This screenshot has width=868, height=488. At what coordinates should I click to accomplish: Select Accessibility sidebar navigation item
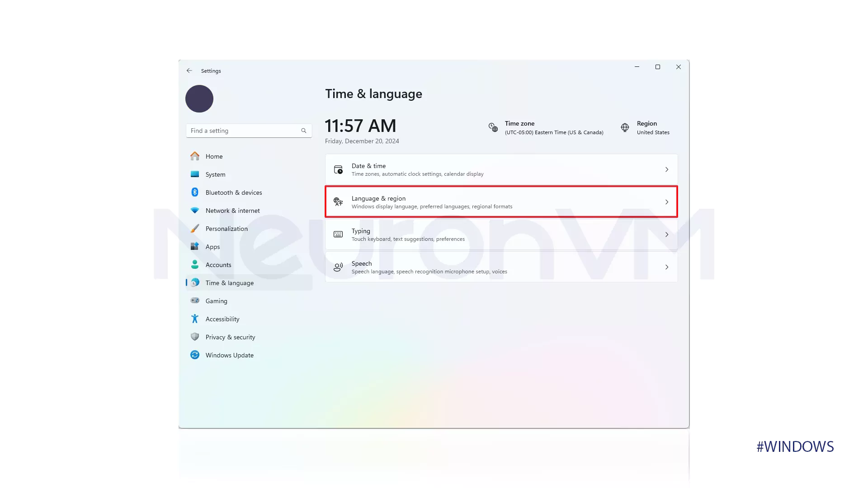(x=222, y=319)
